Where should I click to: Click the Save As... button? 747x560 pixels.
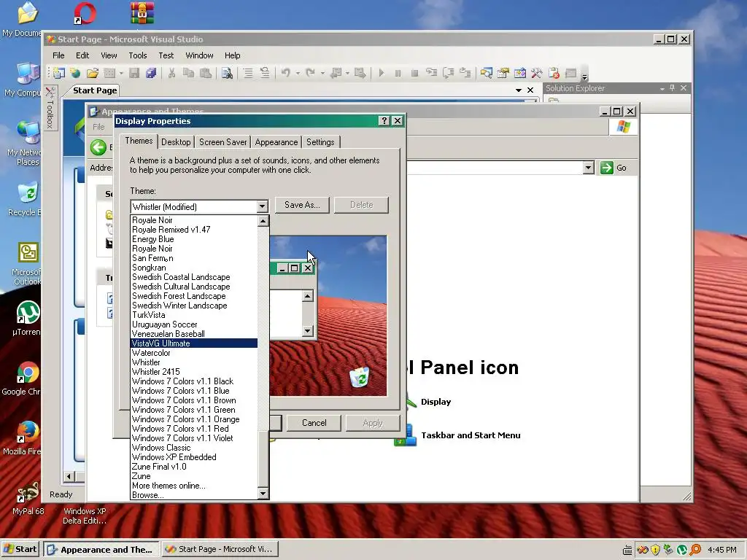[x=302, y=205]
